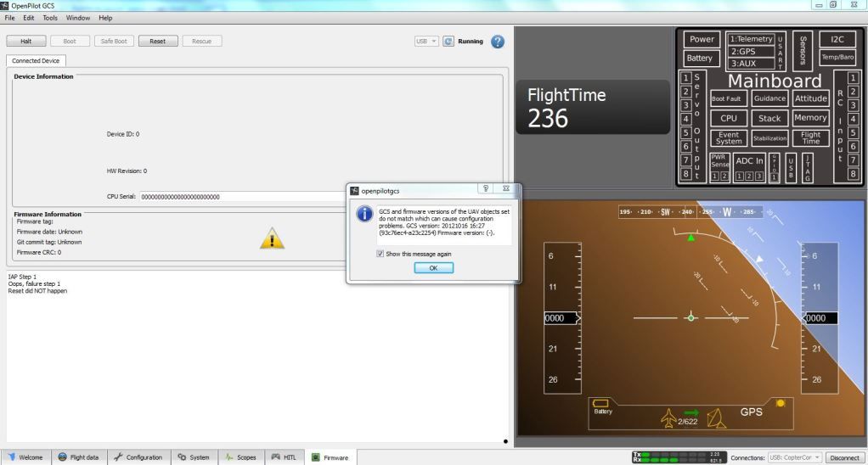Click the left speed tape in PFD
The width and height of the screenshot is (868, 465).
click(562, 318)
